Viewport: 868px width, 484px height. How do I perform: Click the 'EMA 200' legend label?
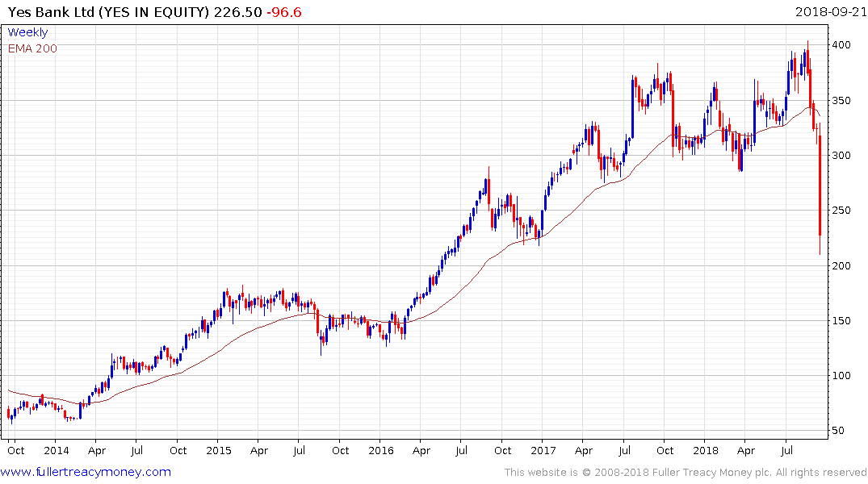[x=32, y=48]
